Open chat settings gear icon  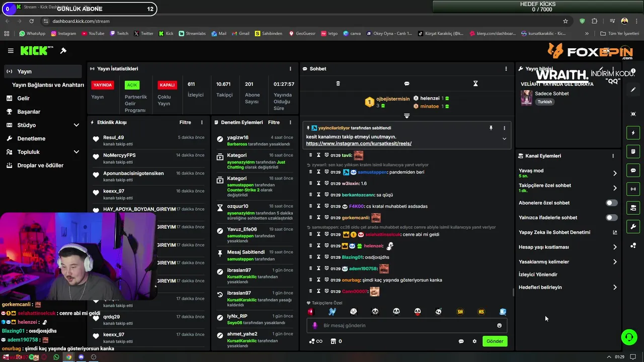[x=474, y=341]
